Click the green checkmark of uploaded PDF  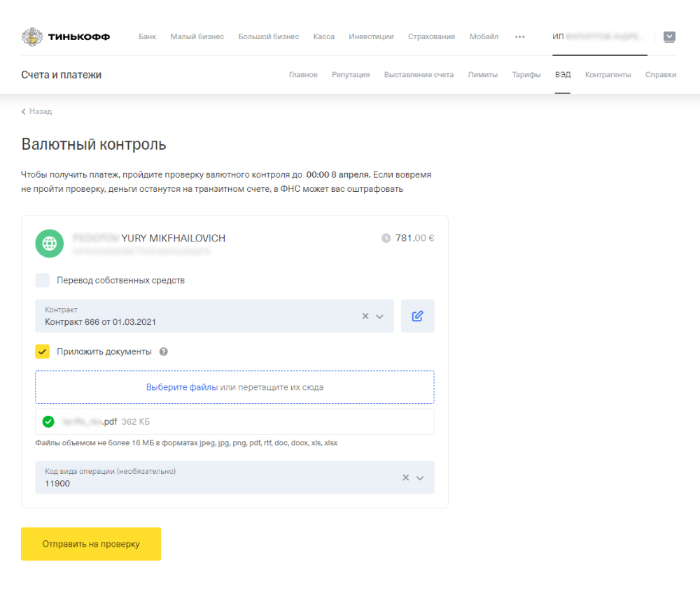pyautogui.click(x=48, y=421)
